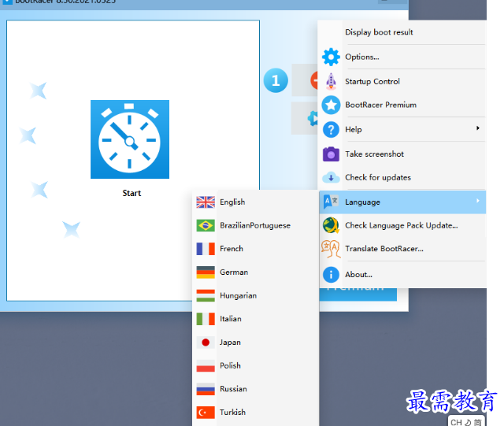The image size is (504, 426).
Task: Click the Russian flag icon
Action: 206,389
